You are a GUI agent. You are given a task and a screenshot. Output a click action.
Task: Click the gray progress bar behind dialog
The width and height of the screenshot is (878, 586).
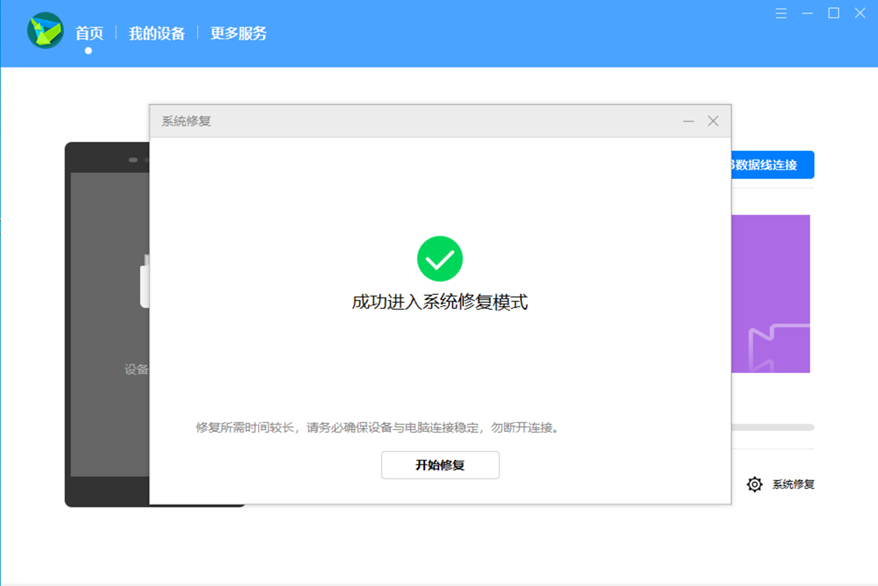[x=773, y=428]
